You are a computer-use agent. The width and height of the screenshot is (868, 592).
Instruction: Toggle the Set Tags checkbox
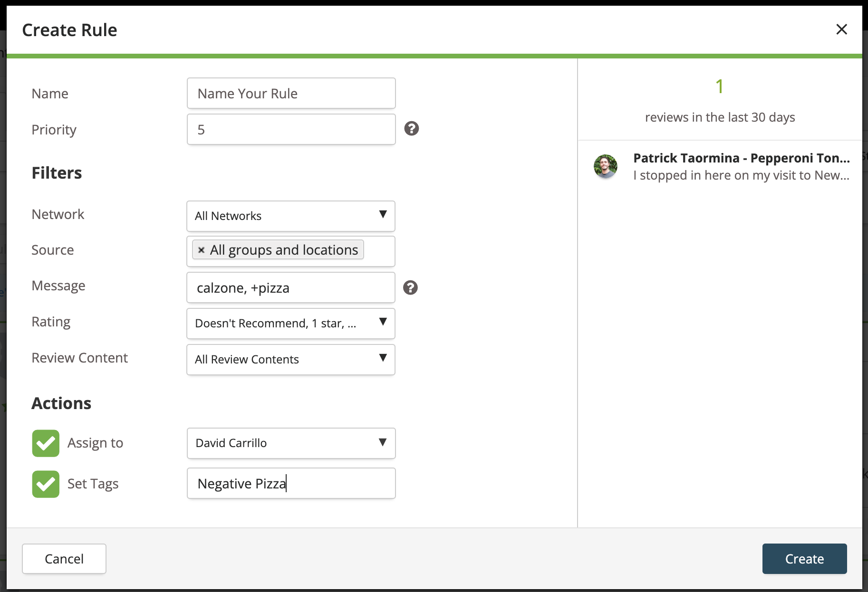point(46,484)
